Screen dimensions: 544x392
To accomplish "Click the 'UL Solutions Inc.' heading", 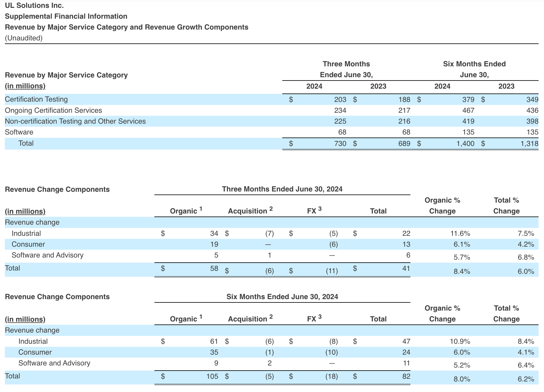I will click(x=34, y=5).
